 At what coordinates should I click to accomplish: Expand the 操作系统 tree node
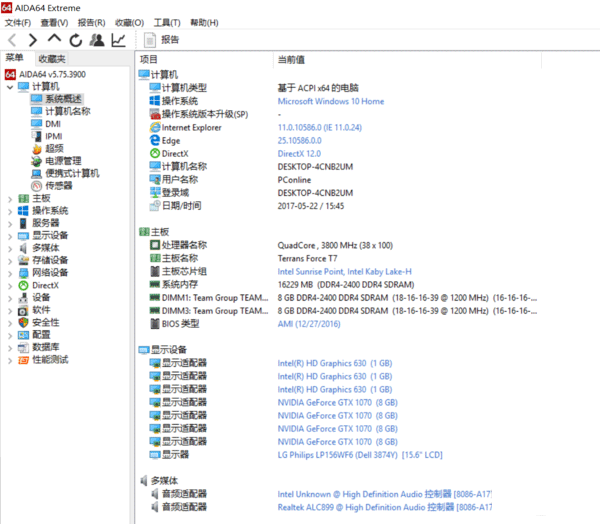tap(10, 211)
